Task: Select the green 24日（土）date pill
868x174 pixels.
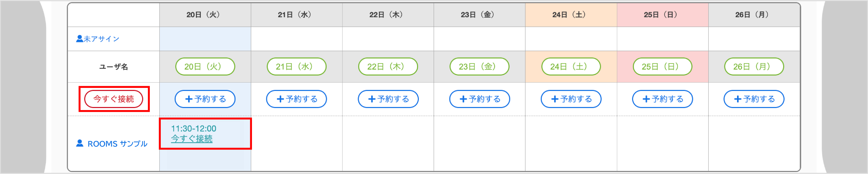Action: point(571,66)
